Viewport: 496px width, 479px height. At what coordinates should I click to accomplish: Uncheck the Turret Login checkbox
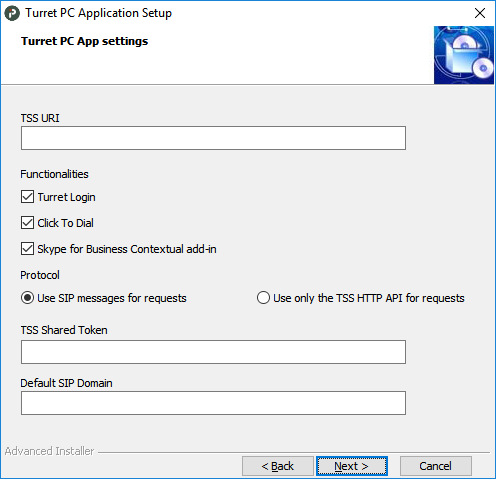point(27,197)
